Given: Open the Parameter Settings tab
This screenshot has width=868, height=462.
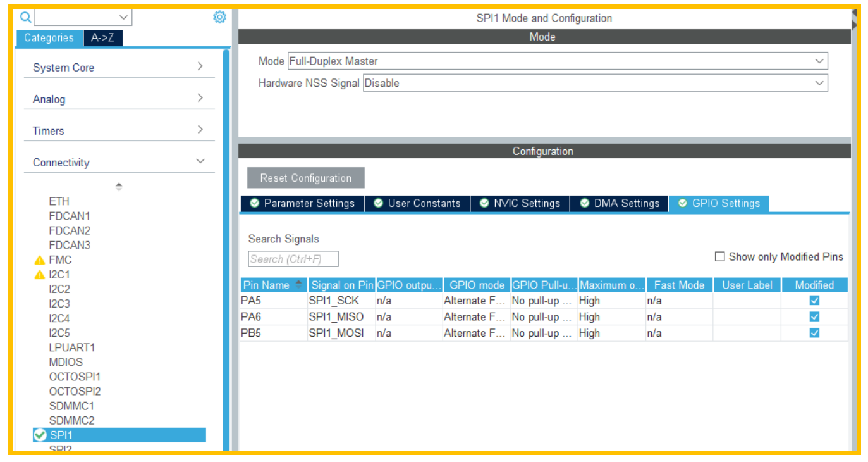Looking at the screenshot, I should [302, 203].
